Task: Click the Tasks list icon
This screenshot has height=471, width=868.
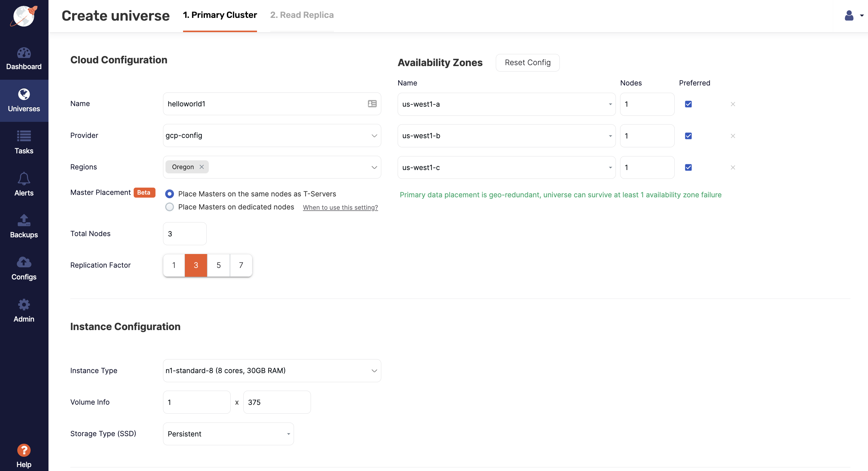Action: 24,136
